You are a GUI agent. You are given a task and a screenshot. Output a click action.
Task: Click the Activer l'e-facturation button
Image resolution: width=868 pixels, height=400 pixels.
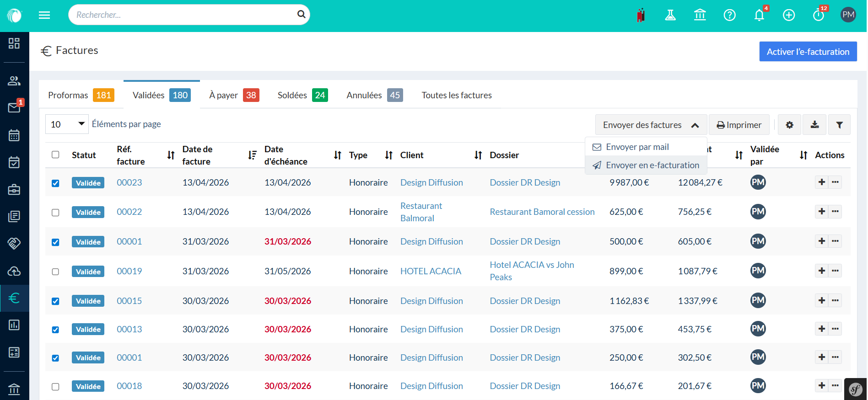click(x=808, y=52)
